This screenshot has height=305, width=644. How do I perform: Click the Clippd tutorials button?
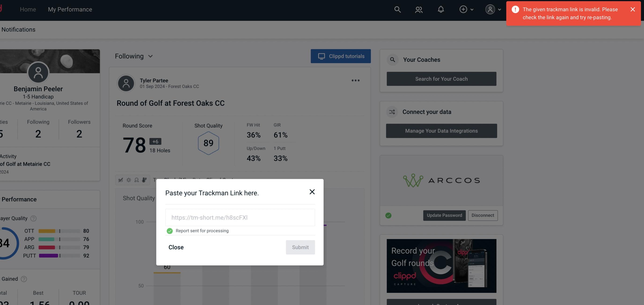coord(340,56)
